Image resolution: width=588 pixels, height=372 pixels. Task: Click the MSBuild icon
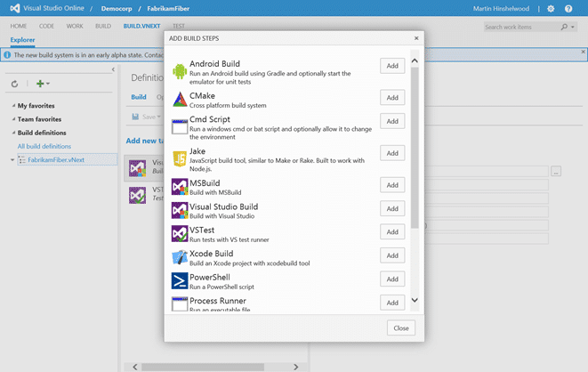pos(180,187)
